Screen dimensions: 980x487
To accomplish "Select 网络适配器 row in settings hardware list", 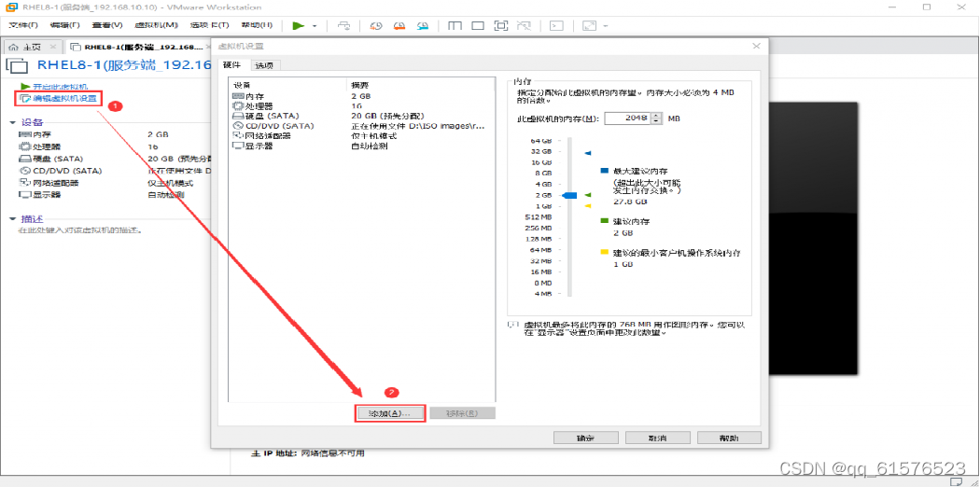I will (362, 135).
